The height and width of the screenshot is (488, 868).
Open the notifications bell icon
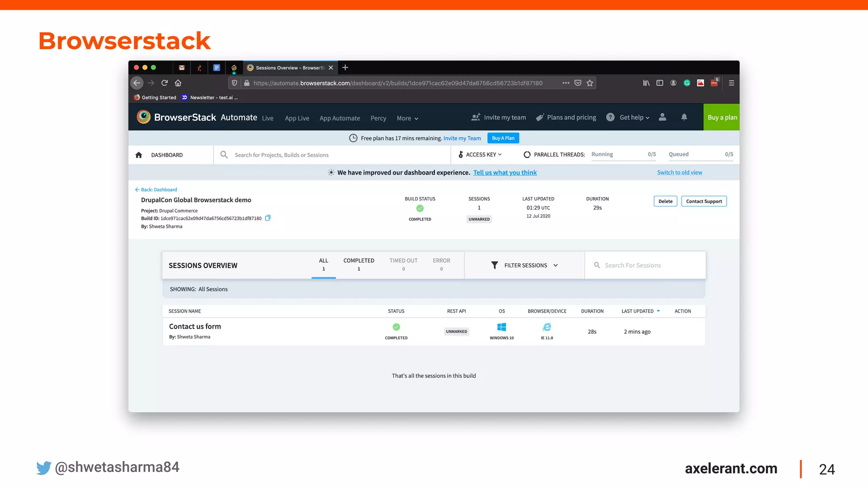coord(684,117)
